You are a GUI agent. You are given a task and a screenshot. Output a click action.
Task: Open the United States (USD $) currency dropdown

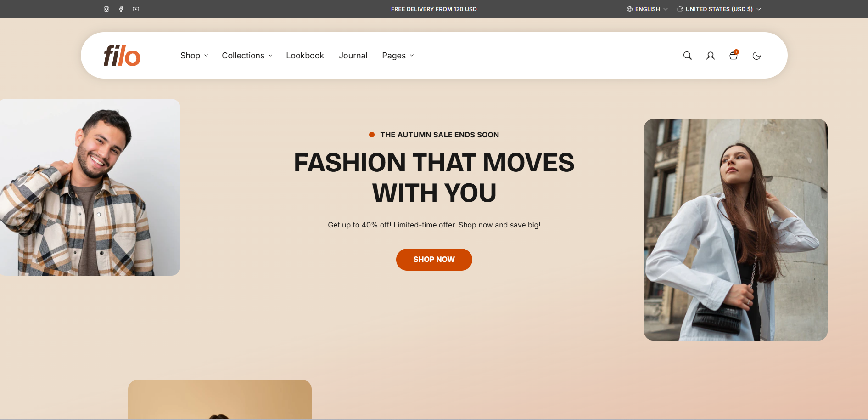(x=719, y=9)
